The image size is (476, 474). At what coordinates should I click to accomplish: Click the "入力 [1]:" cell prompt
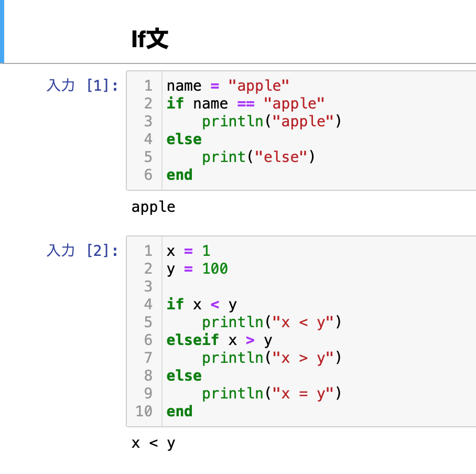[x=82, y=85]
